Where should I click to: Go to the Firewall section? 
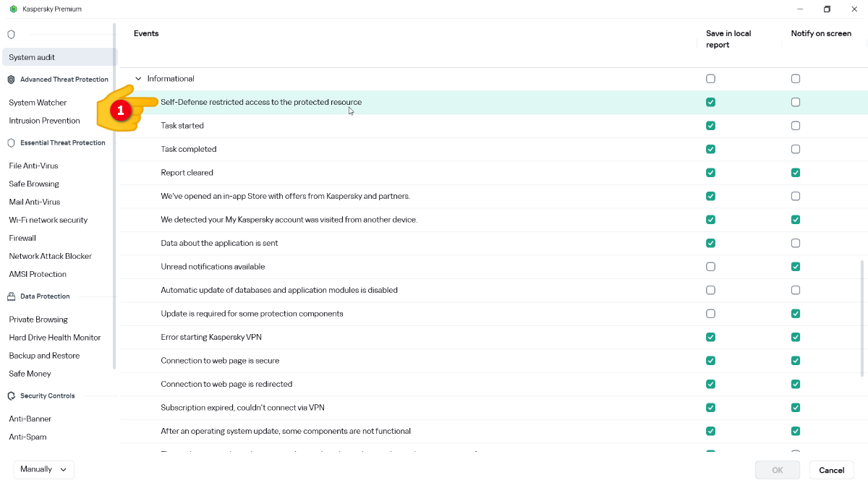tap(22, 238)
